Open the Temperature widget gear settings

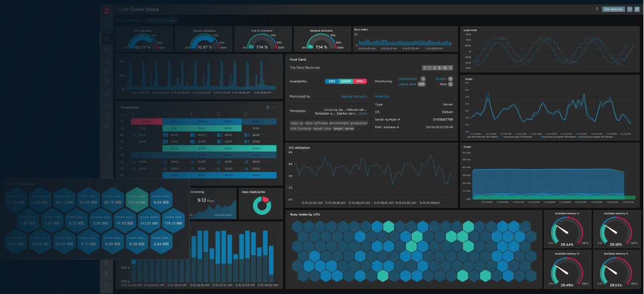coord(268,107)
